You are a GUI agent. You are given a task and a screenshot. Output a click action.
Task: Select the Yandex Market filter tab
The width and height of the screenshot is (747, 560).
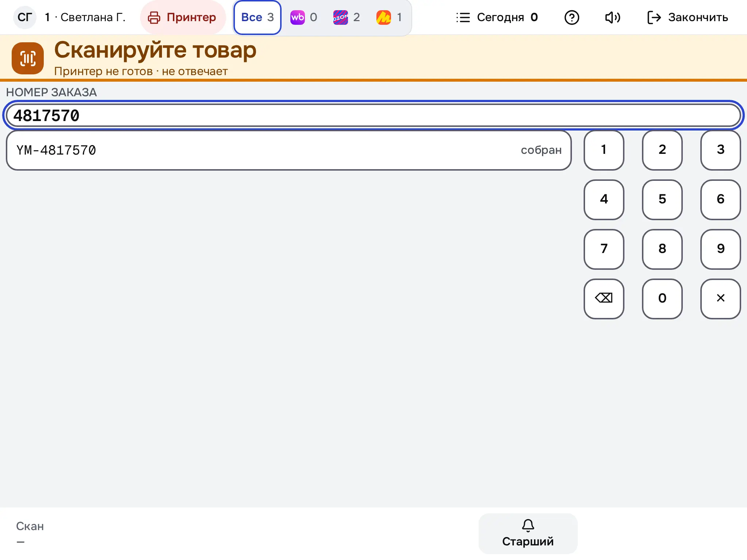(390, 17)
